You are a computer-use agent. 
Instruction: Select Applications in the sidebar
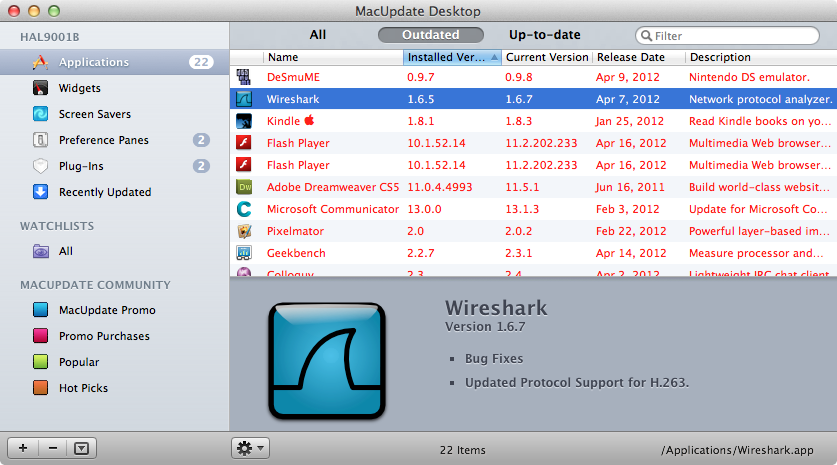(x=115, y=62)
